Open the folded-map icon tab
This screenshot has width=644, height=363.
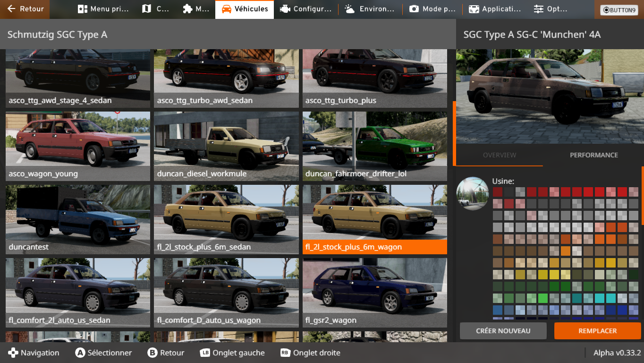[x=155, y=9]
